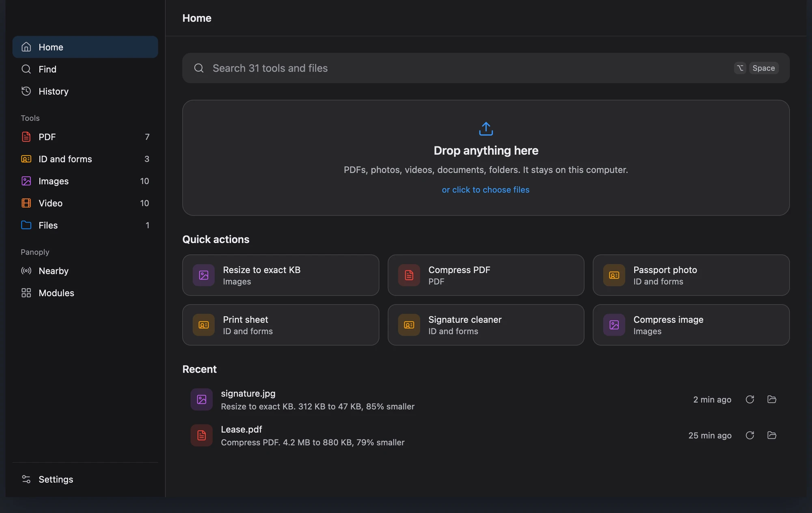Click the Modules grid icon
Image resolution: width=812 pixels, height=513 pixels.
pos(26,293)
